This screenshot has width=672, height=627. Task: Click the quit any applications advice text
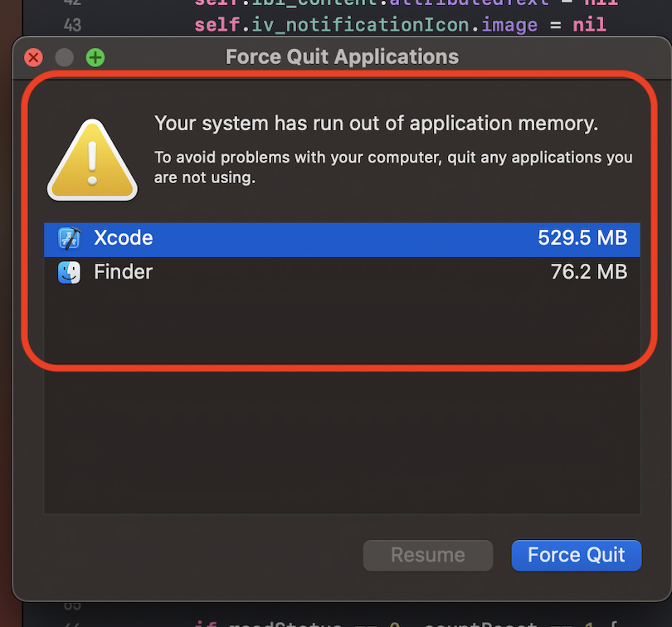click(x=393, y=168)
